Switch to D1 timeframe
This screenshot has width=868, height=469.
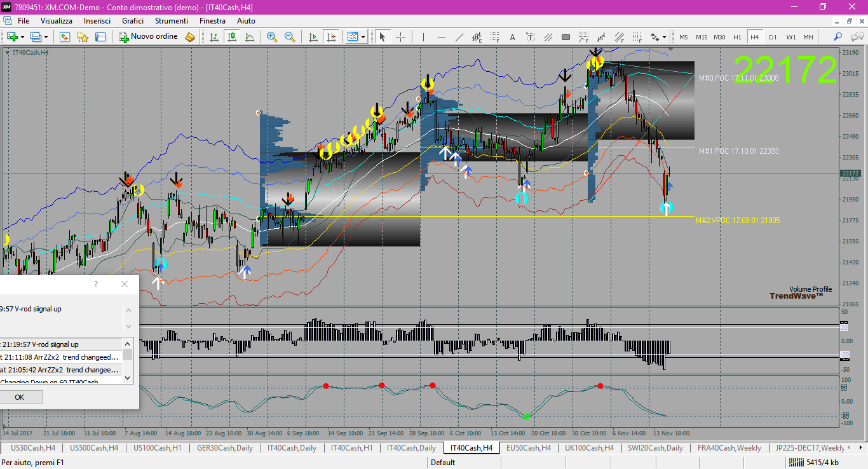point(773,37)
